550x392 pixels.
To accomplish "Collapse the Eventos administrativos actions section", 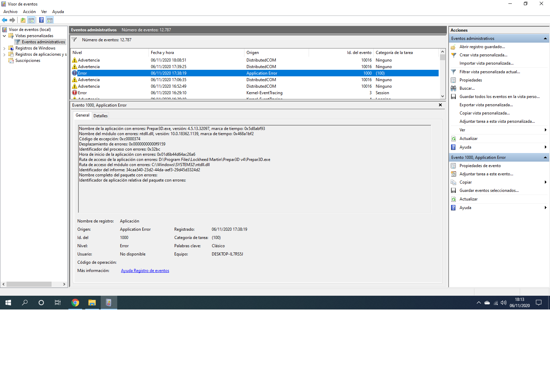I will click(x=545, y=39).
